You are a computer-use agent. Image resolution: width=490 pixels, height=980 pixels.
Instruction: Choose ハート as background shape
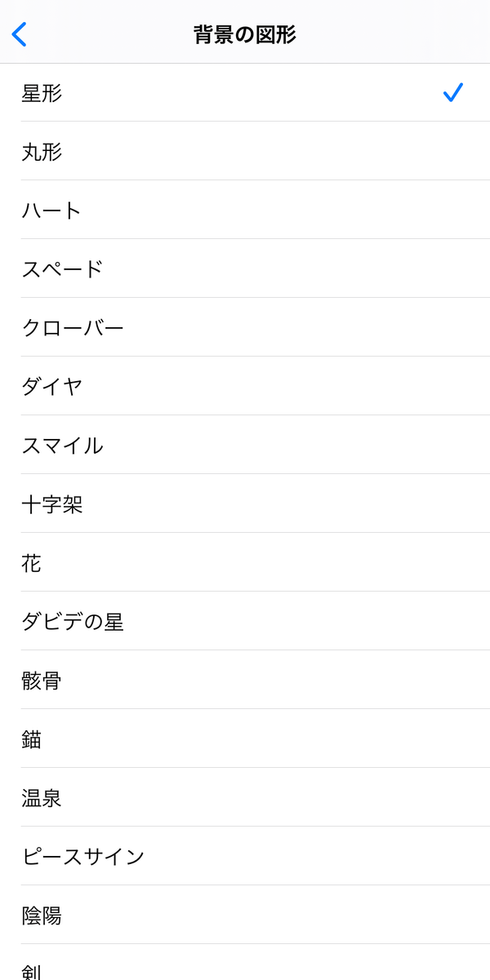(x=245, y=211)
